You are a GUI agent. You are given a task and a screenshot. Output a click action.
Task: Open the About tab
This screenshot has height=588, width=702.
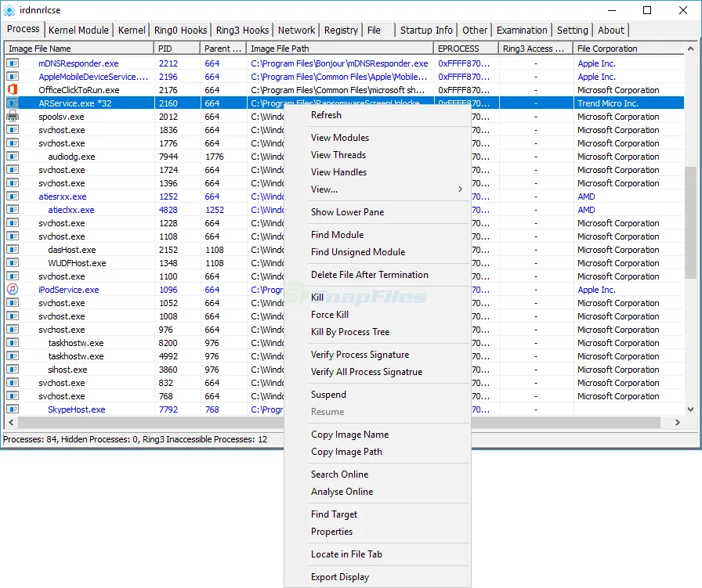coord(610,30)
